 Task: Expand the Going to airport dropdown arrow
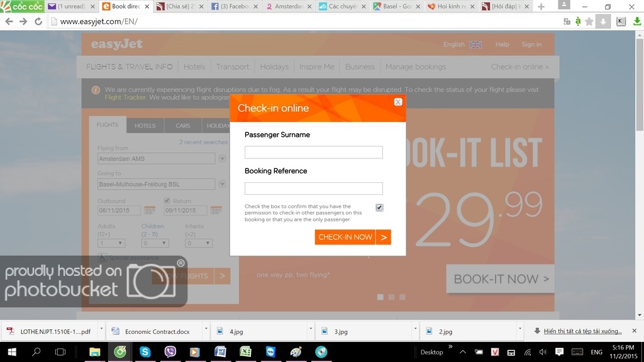pyautogui.click(x=222, y=184)
